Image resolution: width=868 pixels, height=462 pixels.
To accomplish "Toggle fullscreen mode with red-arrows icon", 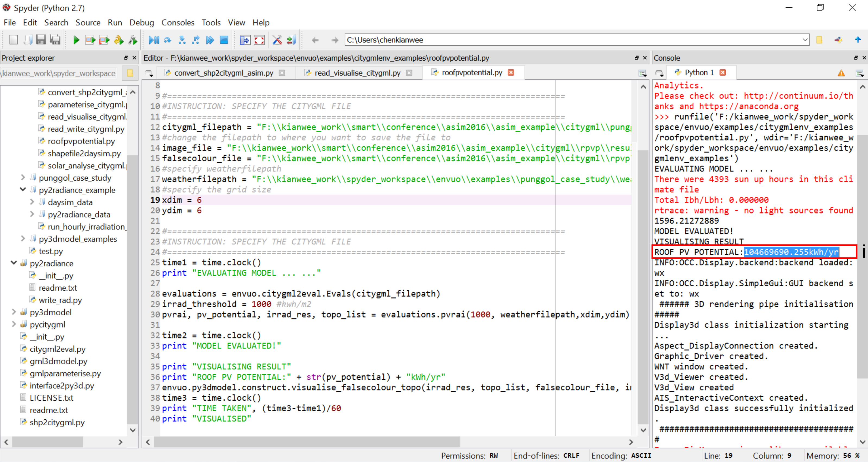I will 259,40.
